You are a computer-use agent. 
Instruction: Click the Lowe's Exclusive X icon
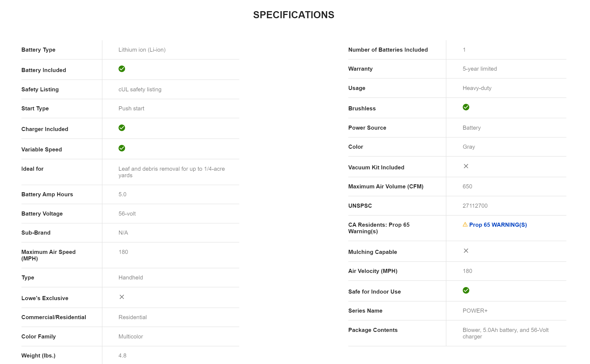[x=122, y=297]
